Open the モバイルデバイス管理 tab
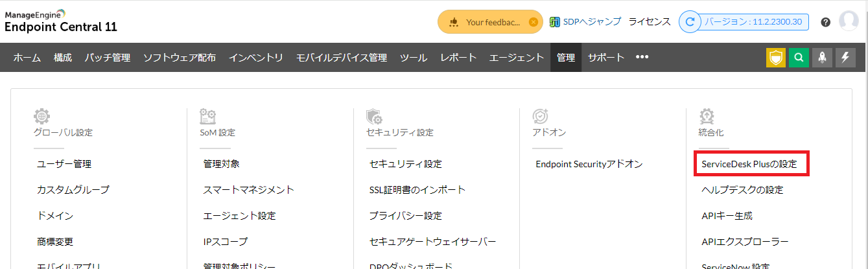The image size is (868, 269). coord(342,58)
